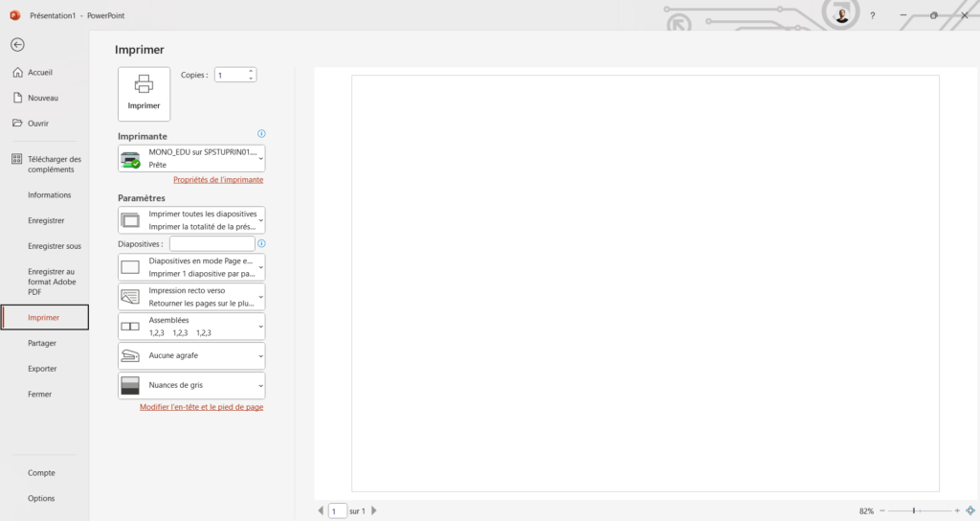Choose Enregistrer sous
The image size is (980, 521).
click(55, 246)
